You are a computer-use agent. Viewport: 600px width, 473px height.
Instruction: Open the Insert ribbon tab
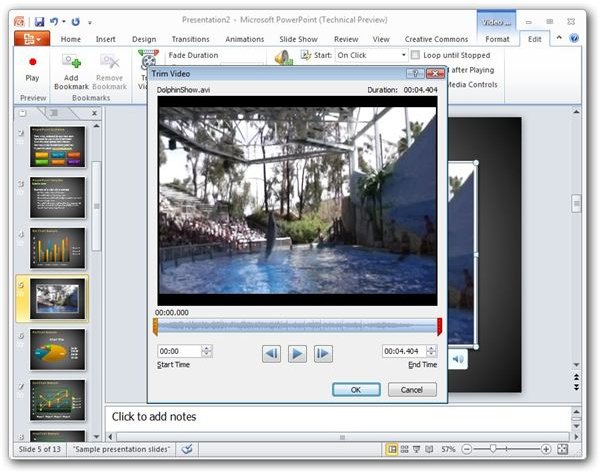106,39
